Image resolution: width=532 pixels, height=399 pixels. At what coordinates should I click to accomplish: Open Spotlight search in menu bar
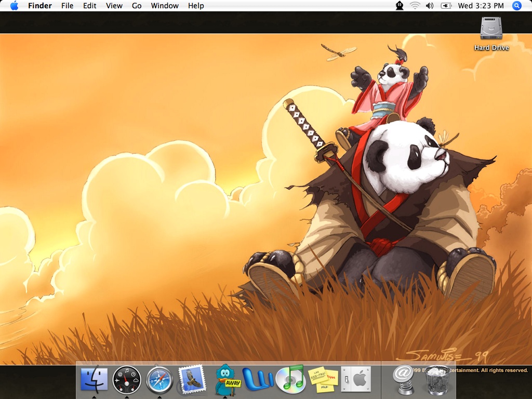pos(517,5)
